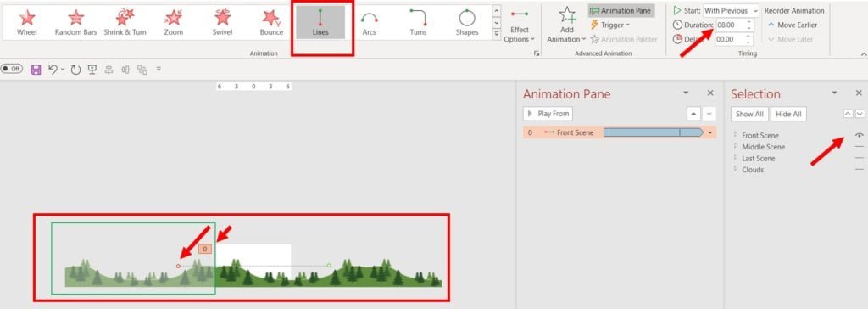Expand the Front Scene group in Selection
This screenshot has height=309, width=868.
736,135
